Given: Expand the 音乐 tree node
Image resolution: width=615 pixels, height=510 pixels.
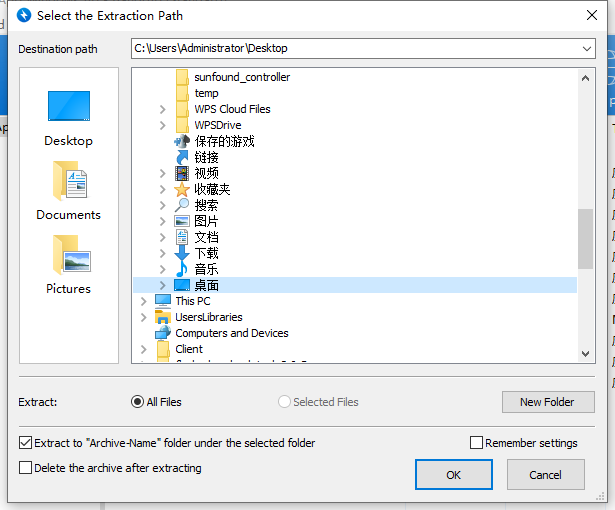Looking at the screenshot, I should pos(162,270).
